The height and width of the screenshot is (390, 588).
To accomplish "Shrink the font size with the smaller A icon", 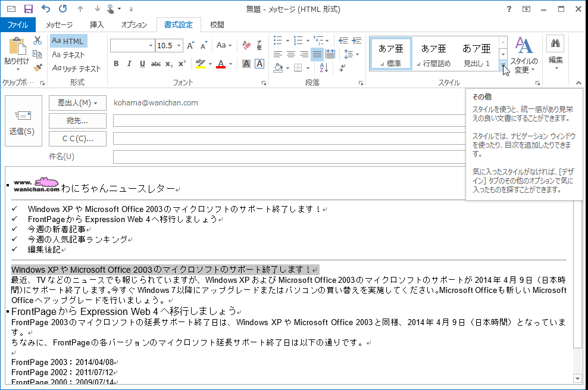I will (204, 45).
